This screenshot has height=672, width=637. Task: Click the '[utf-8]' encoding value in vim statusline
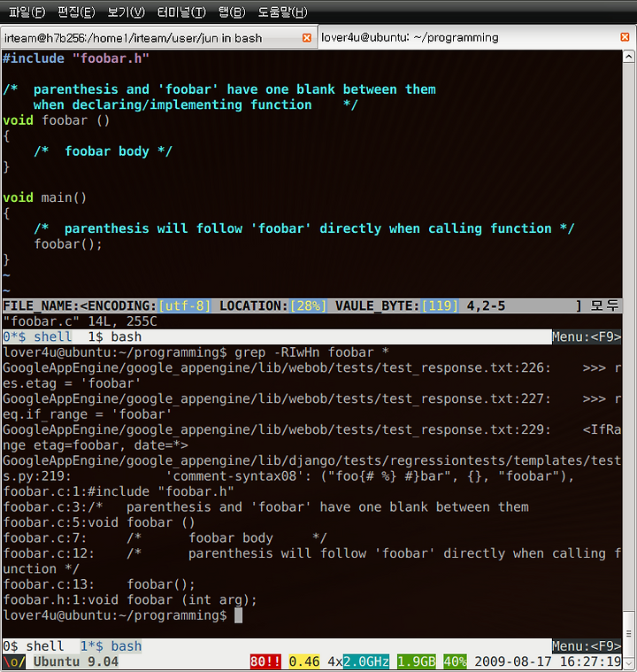point(185,306)
